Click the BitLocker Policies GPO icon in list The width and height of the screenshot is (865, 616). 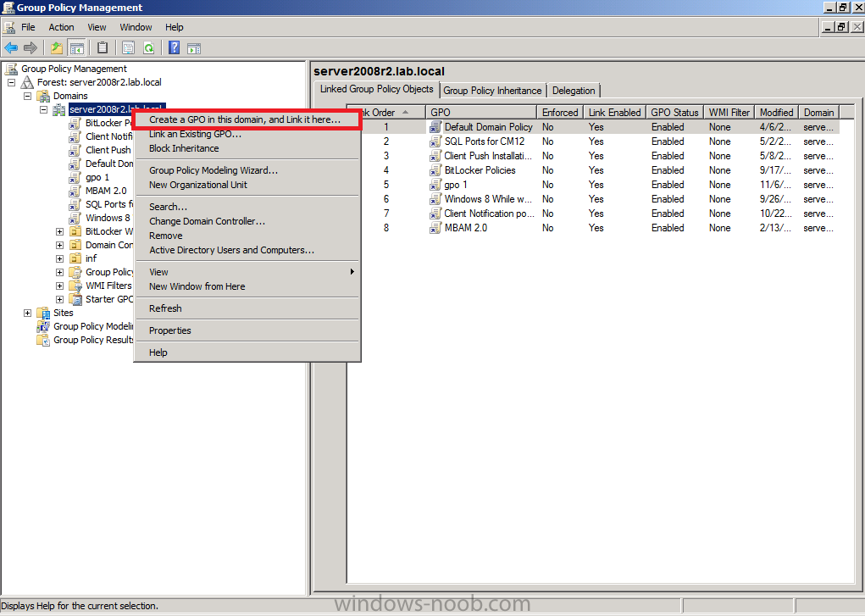click(x=435, y=170)
